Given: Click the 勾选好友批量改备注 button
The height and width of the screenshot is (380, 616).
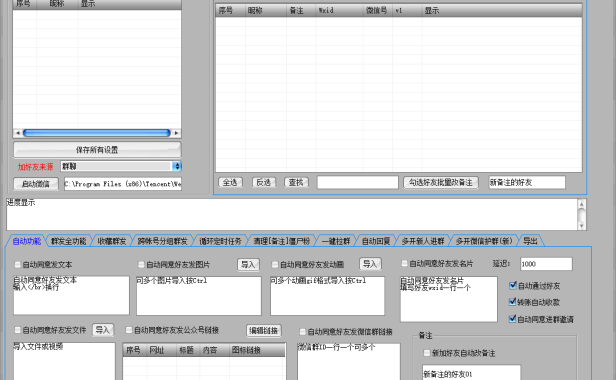Looking at the screenshot, I should point(441,182).
